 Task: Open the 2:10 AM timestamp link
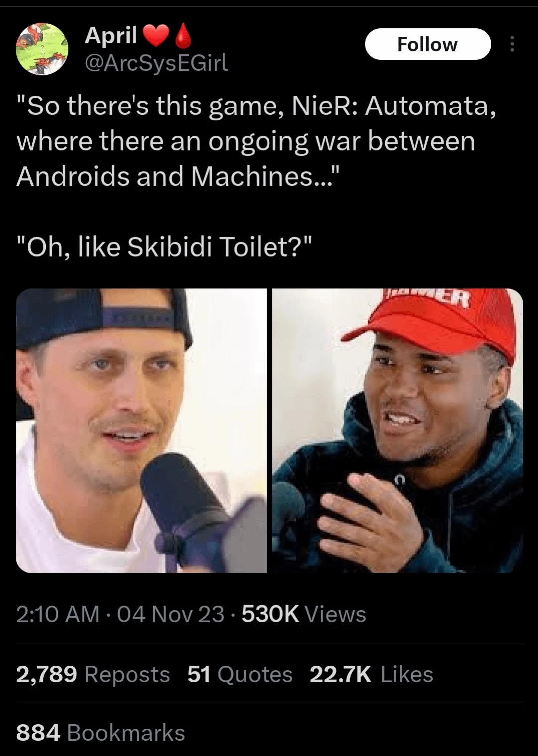coord(58,614)
